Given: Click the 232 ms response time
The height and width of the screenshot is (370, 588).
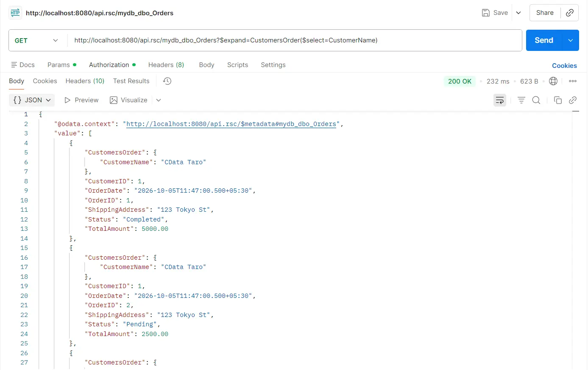Looking at the screenshot, I should pyautogui.click(x=498, y=81).
